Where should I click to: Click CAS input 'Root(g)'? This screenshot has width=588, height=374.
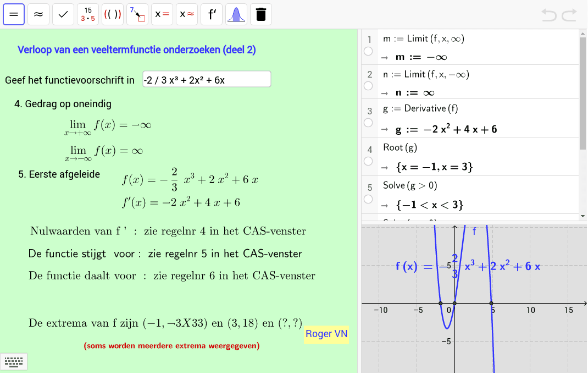click(x=400, y=147)
